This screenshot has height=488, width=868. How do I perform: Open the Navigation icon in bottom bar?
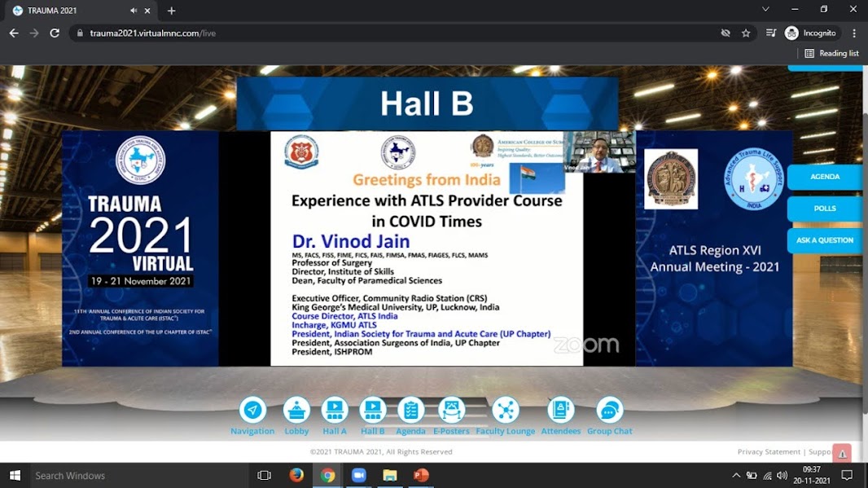click(x=252, y=410)
